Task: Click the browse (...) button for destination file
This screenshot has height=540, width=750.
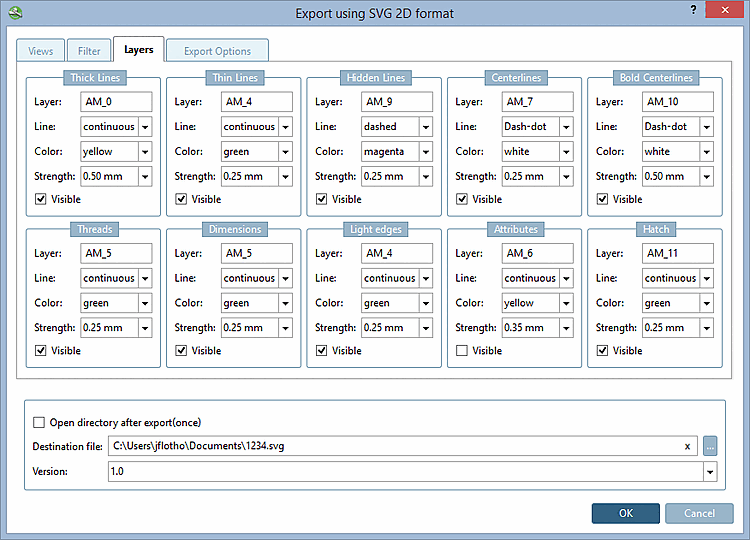Action: point(710,446)
